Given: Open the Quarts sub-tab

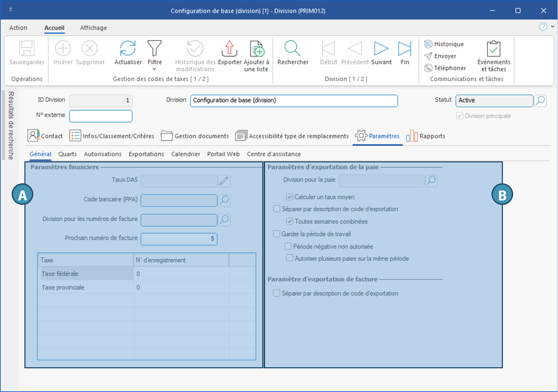Looking at the screenshot, I should click(67, 154).
